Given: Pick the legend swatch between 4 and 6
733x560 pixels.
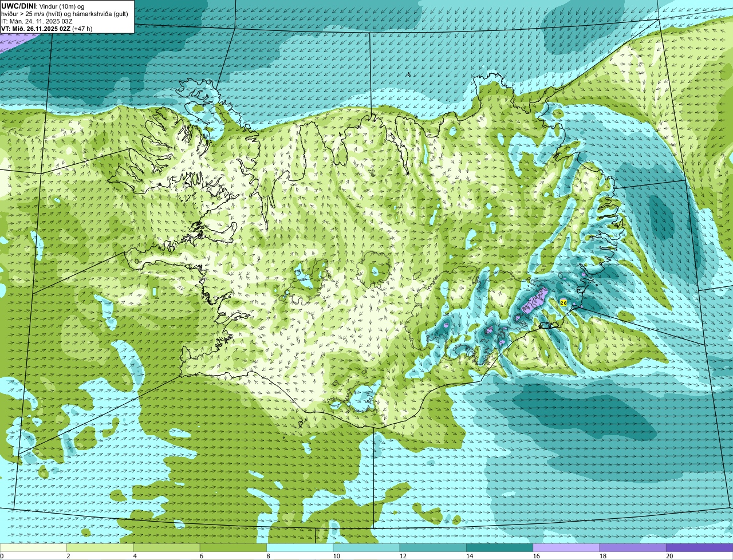Looking at the screenshot, I should coord(167,547).
